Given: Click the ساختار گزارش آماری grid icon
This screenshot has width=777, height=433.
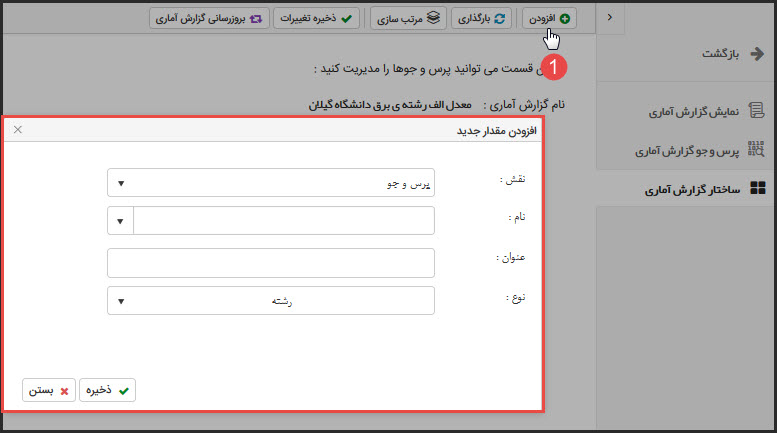Looking at the screenshot, I should [x=757, y=188].
